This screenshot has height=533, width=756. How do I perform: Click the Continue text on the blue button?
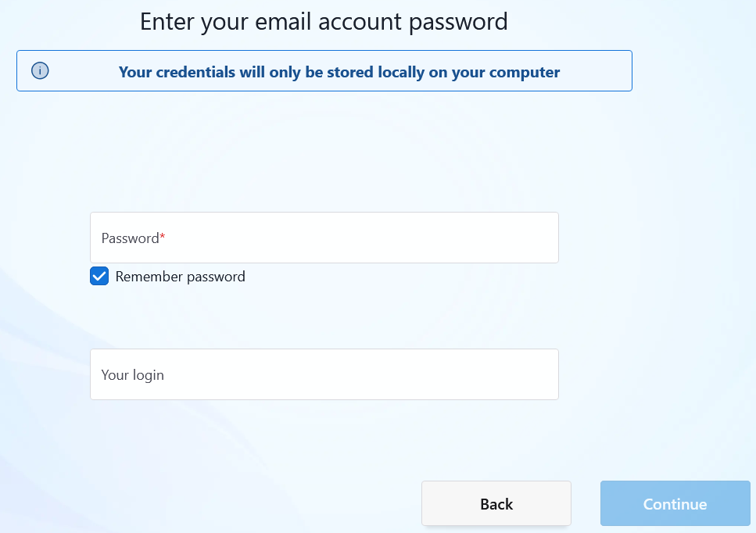tap(675, 504)
